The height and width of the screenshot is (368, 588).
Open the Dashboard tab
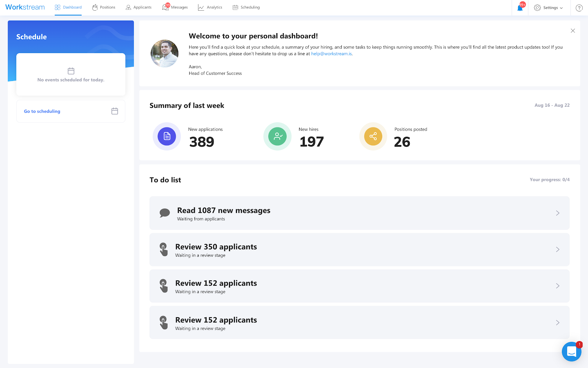click(68, 7)
